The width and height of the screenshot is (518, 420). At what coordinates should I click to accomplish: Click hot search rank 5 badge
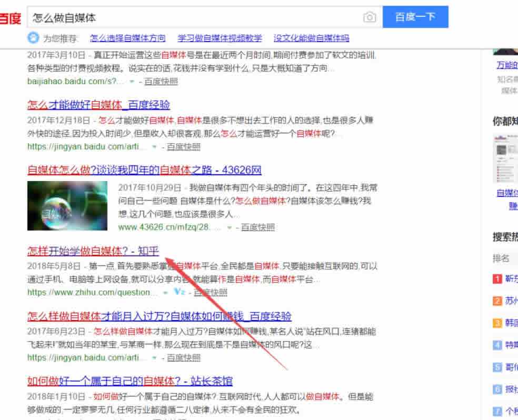[x=497, y=367]
